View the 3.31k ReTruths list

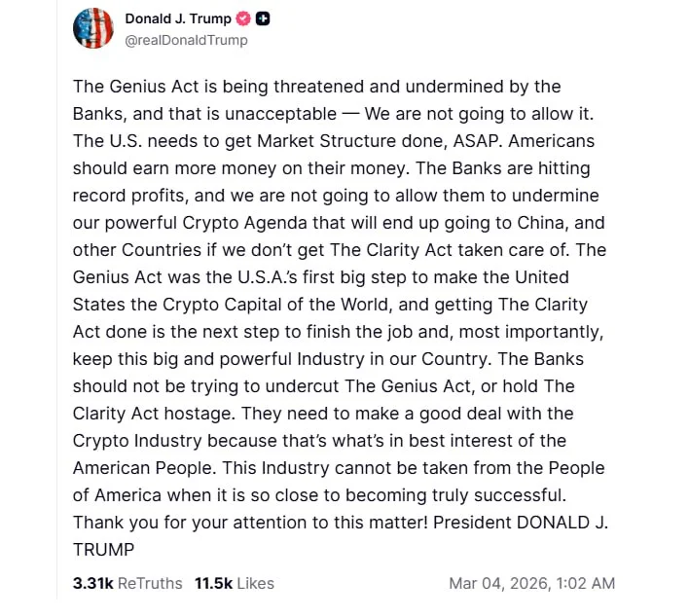coord(127,583)
